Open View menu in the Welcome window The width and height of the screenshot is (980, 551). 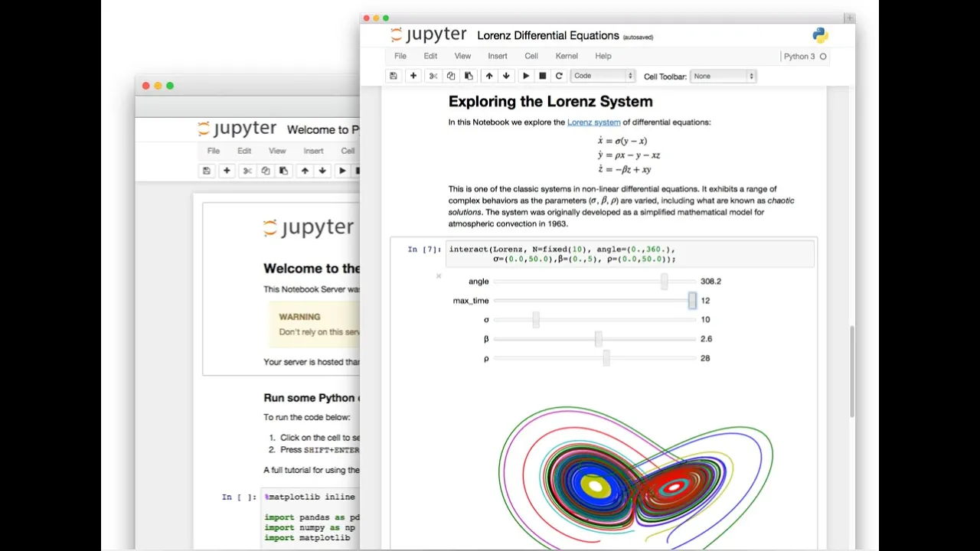pyautogui.click(x=277, y=151)
